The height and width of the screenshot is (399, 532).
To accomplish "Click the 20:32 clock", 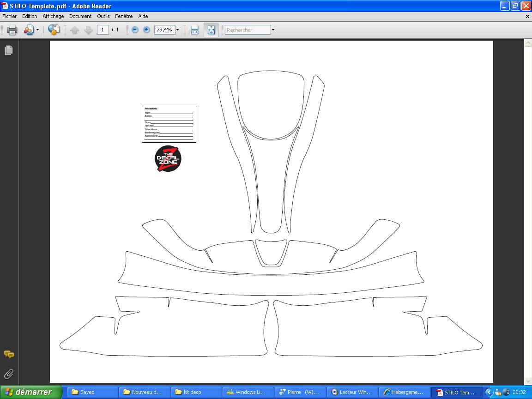I will [x=519, y=392].
